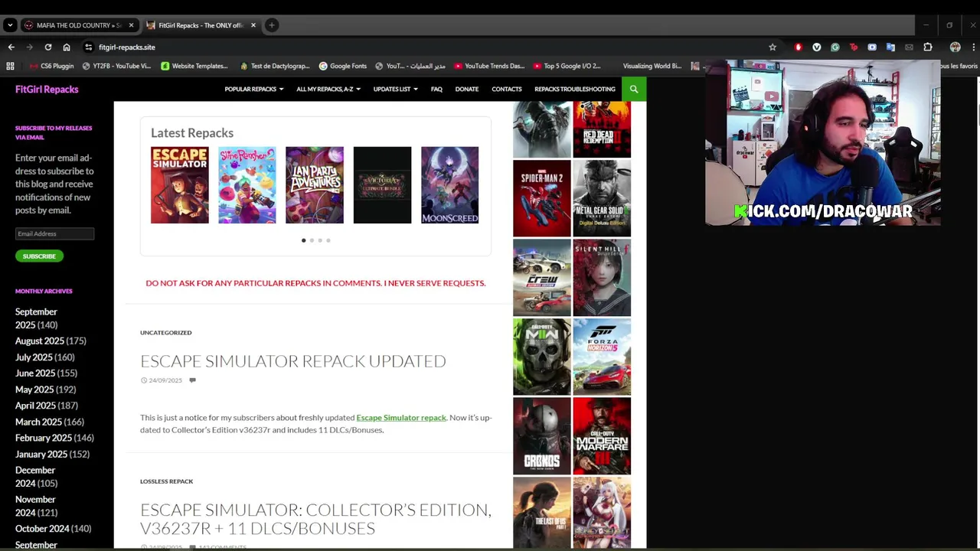Screen dimensions: 980x551
Task: Open the tab search chevron dropdown
Action: [x=10, y=25]
